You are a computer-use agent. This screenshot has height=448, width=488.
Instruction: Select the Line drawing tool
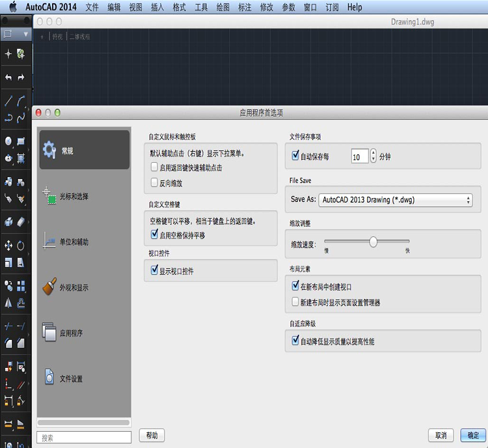pos(8,101)
